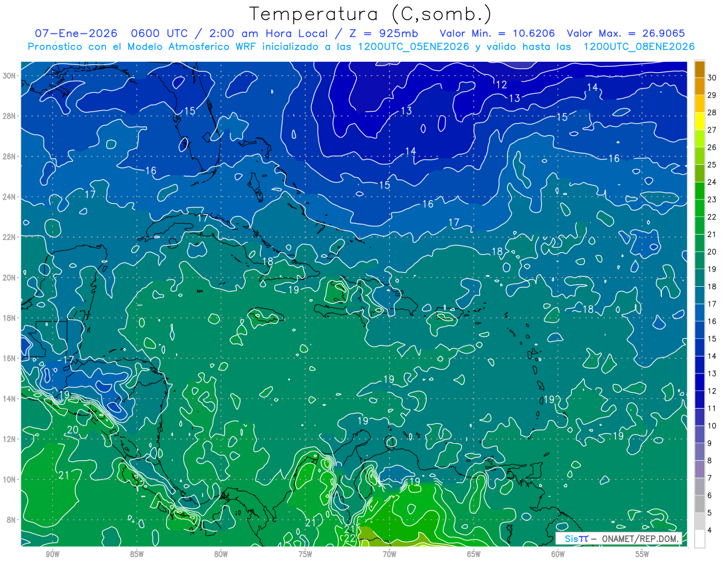Click the "14N" latitude axis label
This screenshot has height=562, width=728.
9,398
